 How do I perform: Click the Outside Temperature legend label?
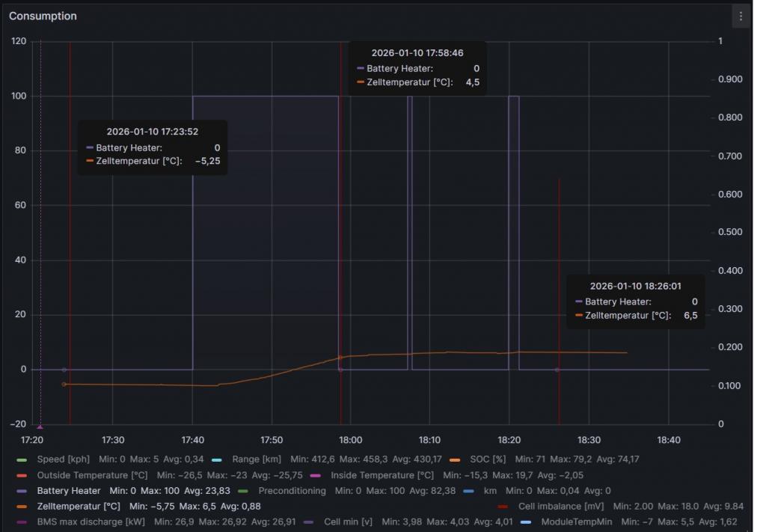coord(92,475)
